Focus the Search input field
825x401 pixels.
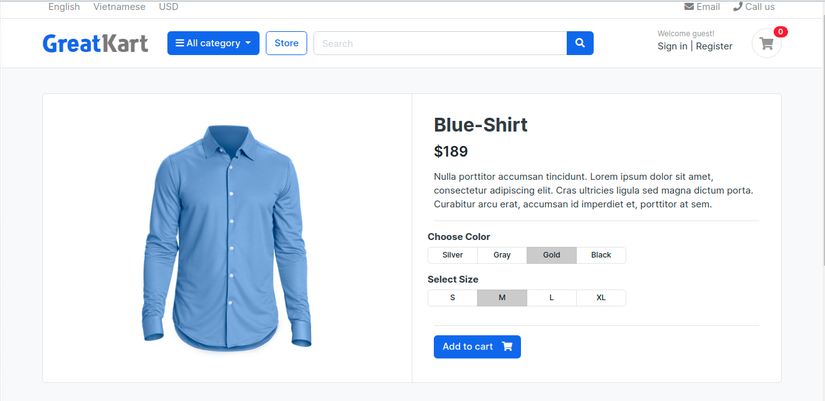[440, 43]
